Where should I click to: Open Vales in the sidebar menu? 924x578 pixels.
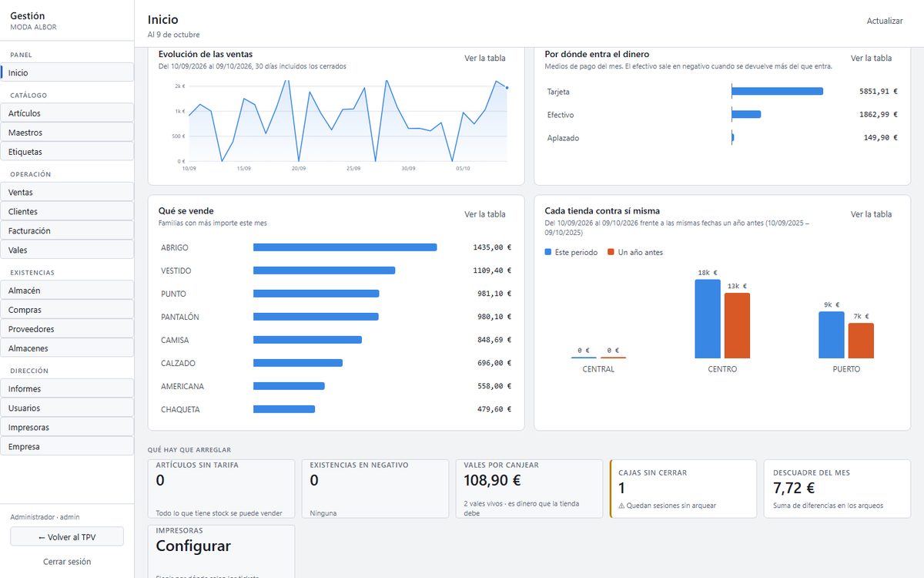[x=67, y=250]
